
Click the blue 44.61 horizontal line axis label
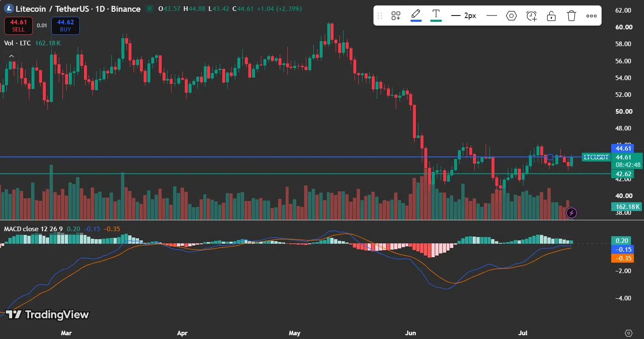click(x=623, y=149)
